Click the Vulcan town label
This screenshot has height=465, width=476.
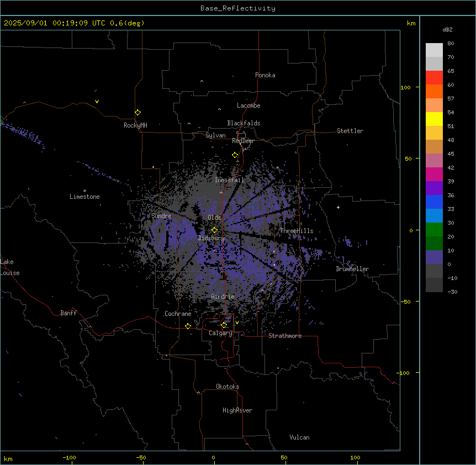300,437
